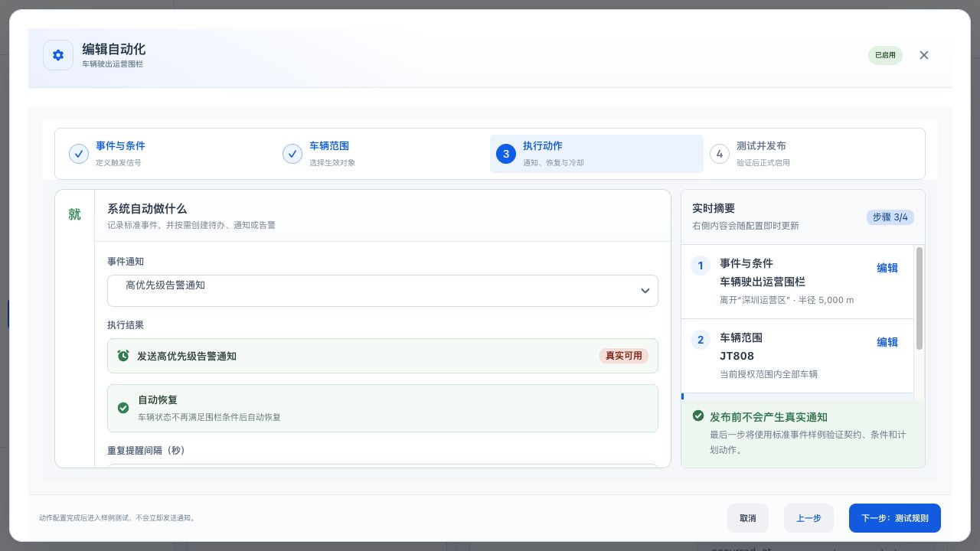Click the 自动恢复 result card

point(383,408)
